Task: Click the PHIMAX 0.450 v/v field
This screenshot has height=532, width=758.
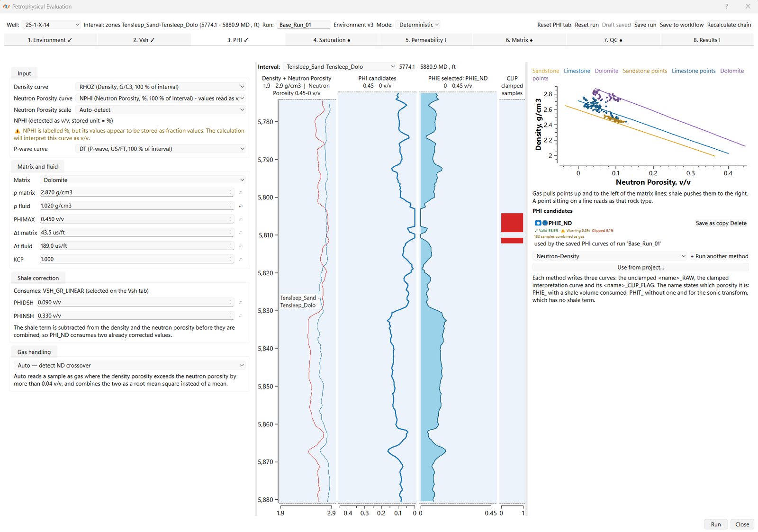Action: point(136,219)
